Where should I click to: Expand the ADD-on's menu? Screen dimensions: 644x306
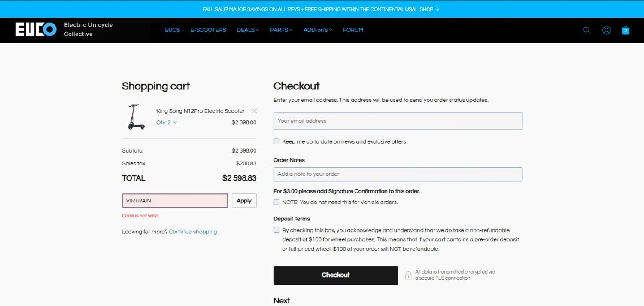click(318, 30)
